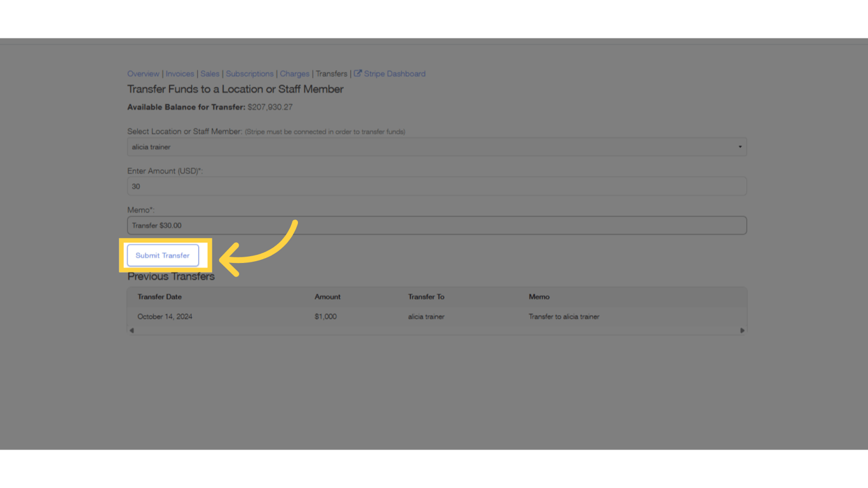Viewport: 868px width, 488px height.
Task: Click the Submit Transfer button
Action: pos(163,255)
